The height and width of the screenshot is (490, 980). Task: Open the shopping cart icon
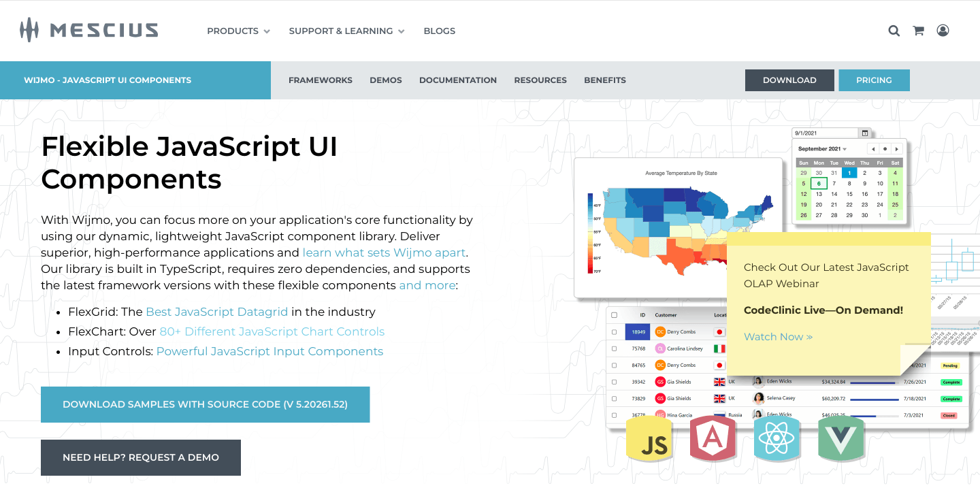coord(918,31)
